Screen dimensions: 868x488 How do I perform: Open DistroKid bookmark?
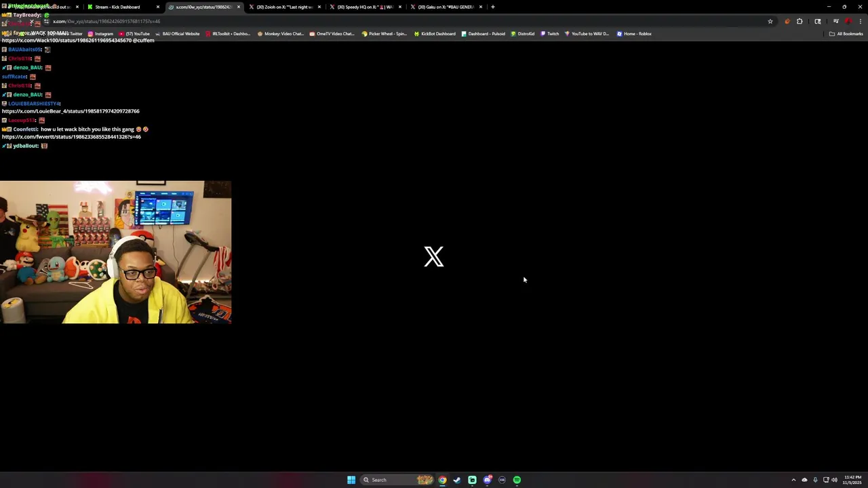click(x=523, y=33)
